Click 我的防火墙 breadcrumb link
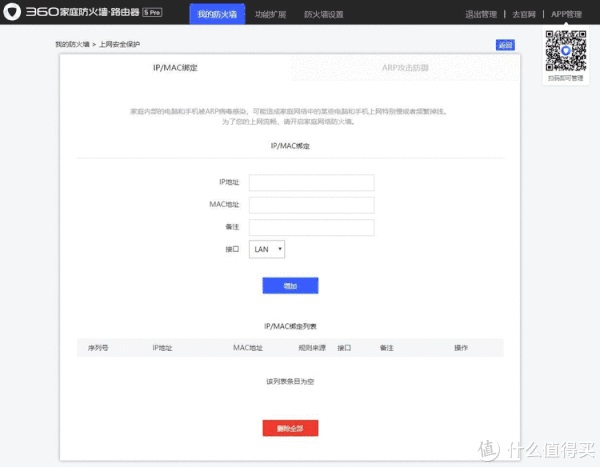 pyautogui.click(x=72, y=44)
